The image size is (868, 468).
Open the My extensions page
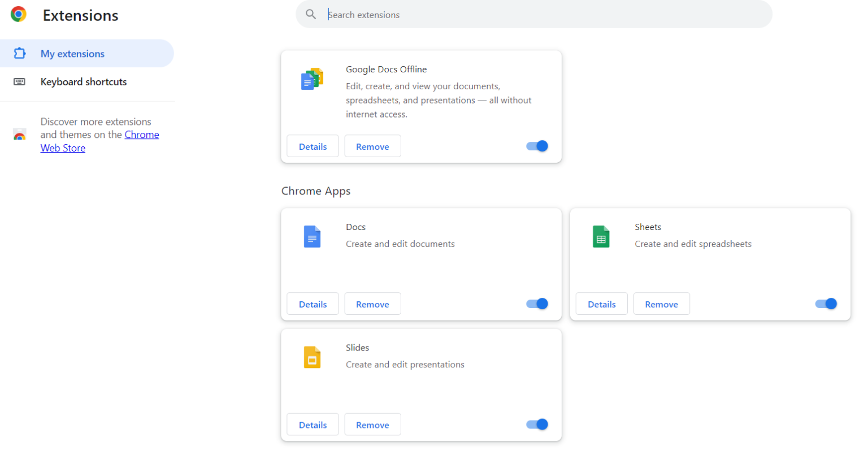[72, 54]
